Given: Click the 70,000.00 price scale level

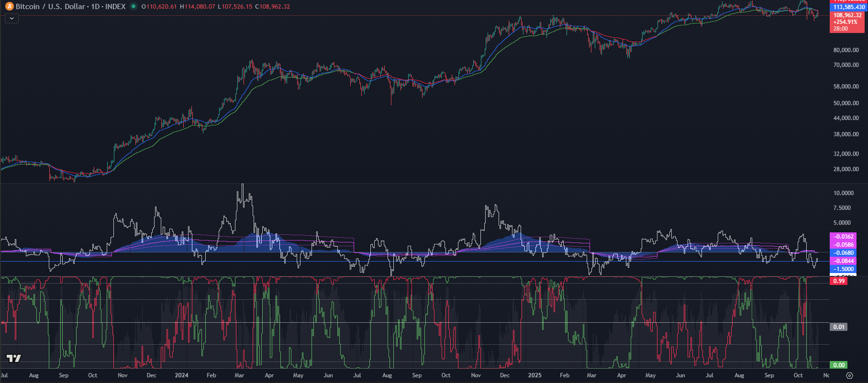Looking at the screenshot, I should [x=846, y=65].
